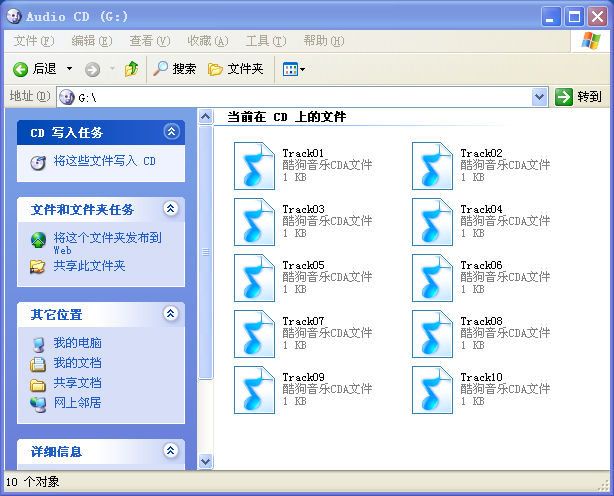Open the 文件(F) menu
The image size is (614, 496).
[34, 41]
